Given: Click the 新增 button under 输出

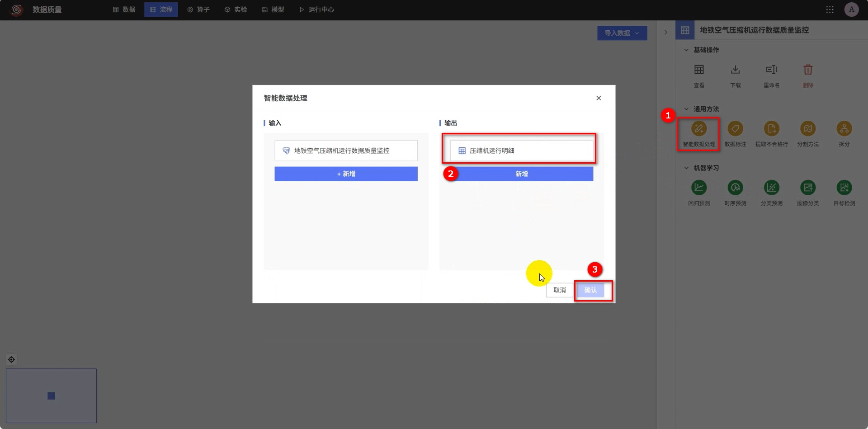Looking at the screenshot, I should coord(521,174).
